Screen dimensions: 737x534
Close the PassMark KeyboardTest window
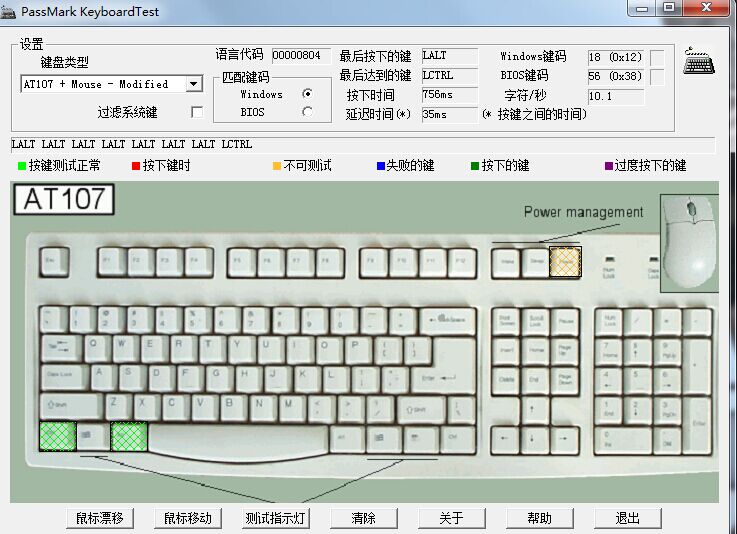point(707,8)
